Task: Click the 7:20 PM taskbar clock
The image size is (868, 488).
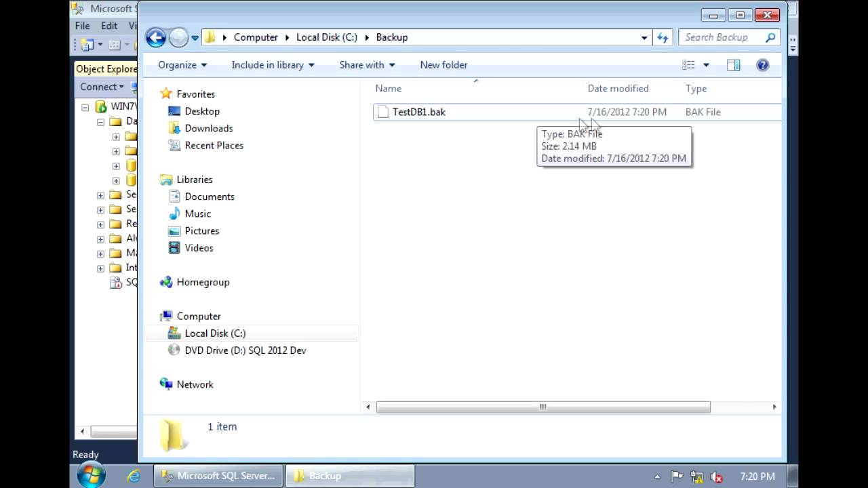Action: pyautogui.click(x=757, y=476)
